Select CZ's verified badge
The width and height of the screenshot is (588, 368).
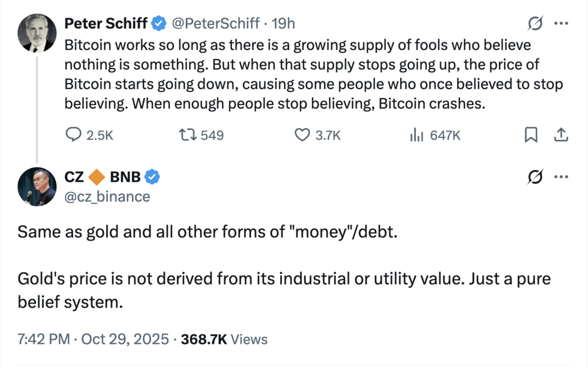coord(152,177)
